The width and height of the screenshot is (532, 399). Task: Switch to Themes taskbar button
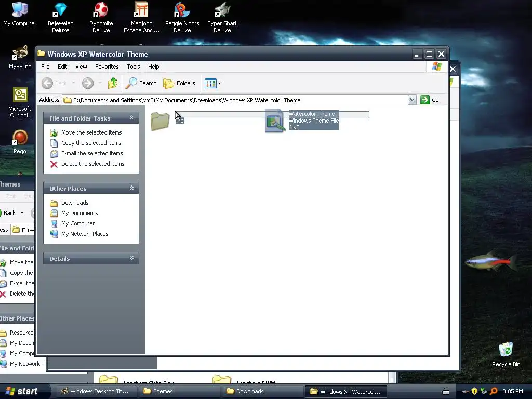[x=179, y=391]
